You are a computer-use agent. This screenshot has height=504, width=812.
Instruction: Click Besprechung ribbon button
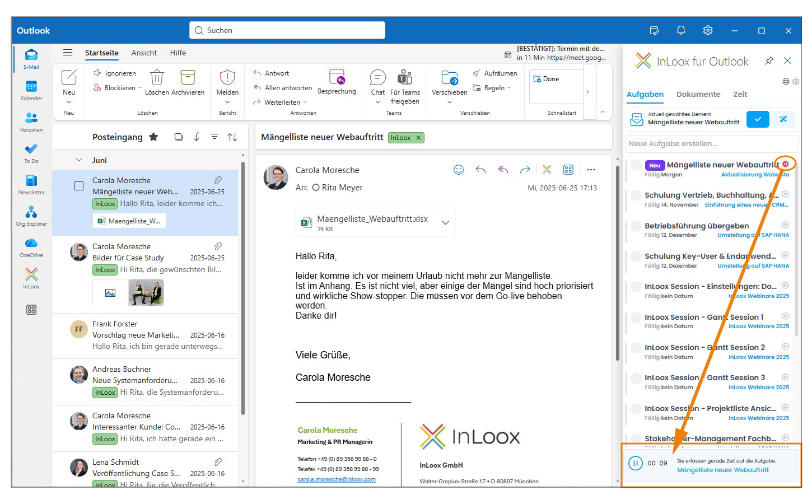coord(337,82)
